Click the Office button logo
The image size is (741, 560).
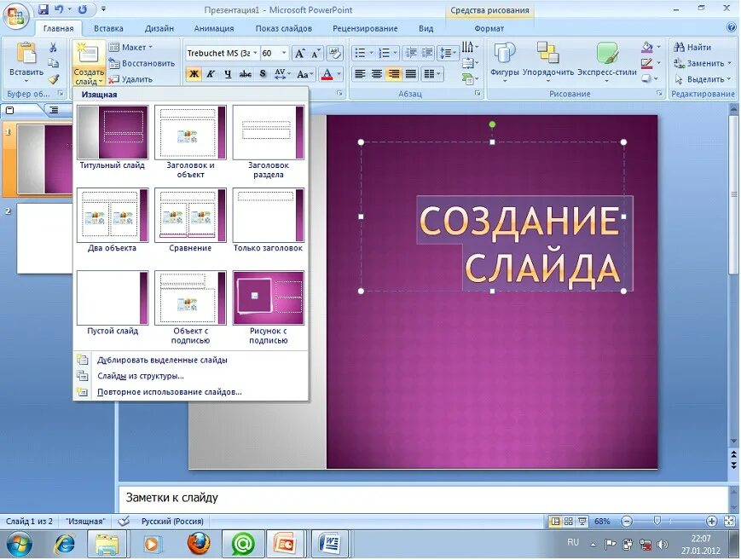(x=16, y=16)
